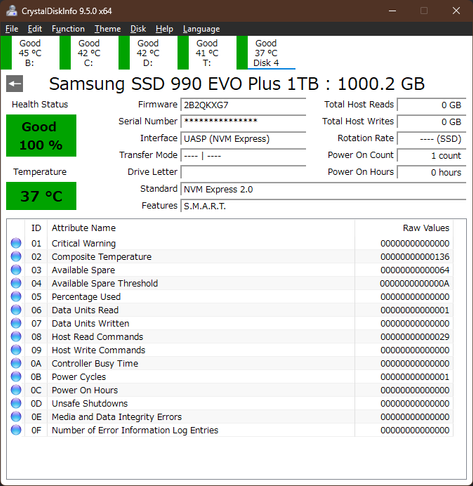Screen dimensions: 473x486
Task: Open the Edit menu
Action: coord(35,29)
